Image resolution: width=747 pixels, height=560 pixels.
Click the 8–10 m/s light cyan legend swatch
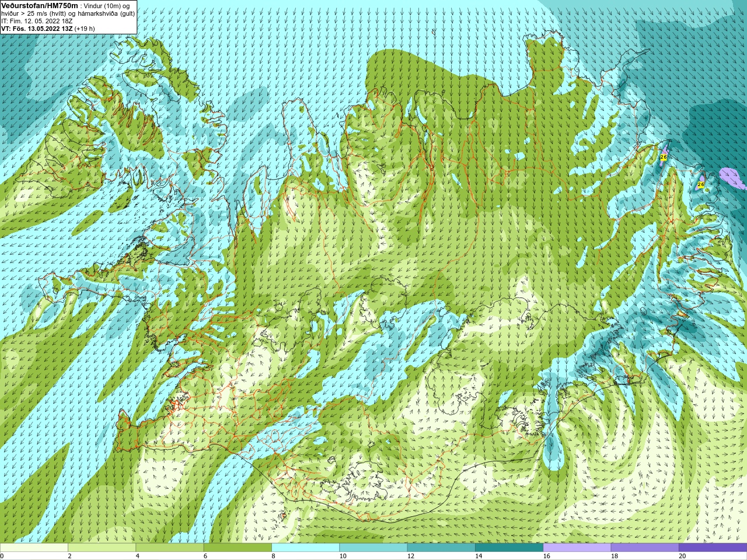305,548
